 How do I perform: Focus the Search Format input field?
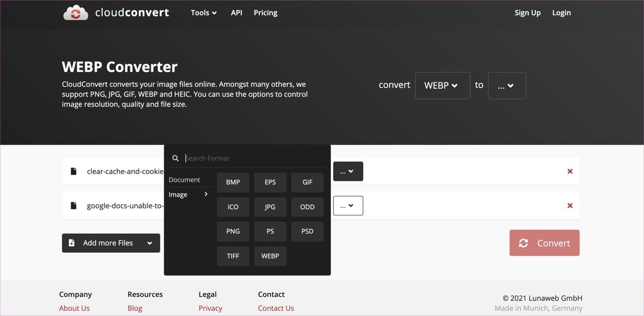[x=254, y=158]
